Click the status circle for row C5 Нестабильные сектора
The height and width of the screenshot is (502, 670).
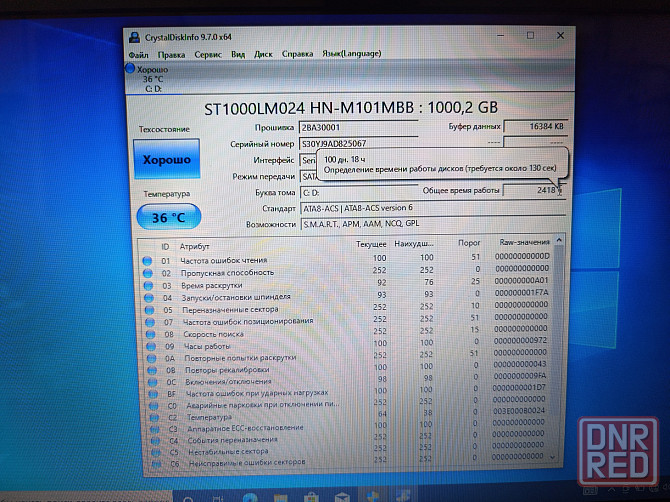pos(156,452)
